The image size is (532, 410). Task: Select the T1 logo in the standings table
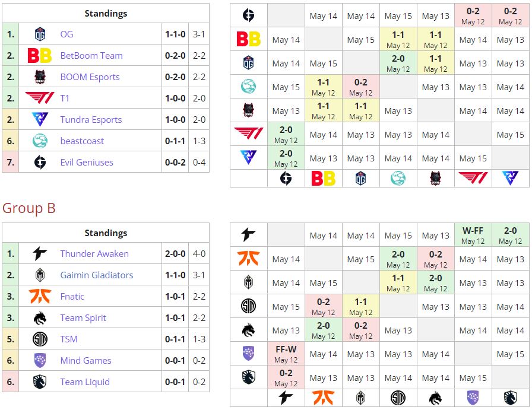point(40,98)
